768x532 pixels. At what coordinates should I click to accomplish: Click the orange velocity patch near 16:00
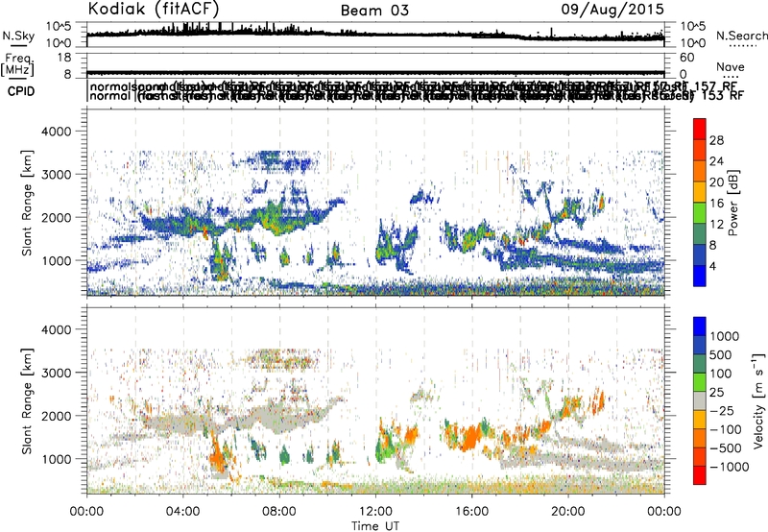tap(471, 436)
